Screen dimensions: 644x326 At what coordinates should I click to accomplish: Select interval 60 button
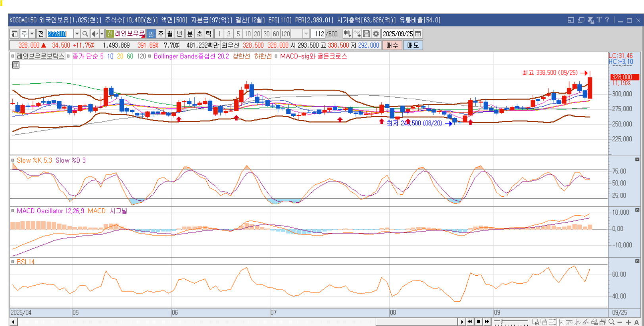(276, 34)
